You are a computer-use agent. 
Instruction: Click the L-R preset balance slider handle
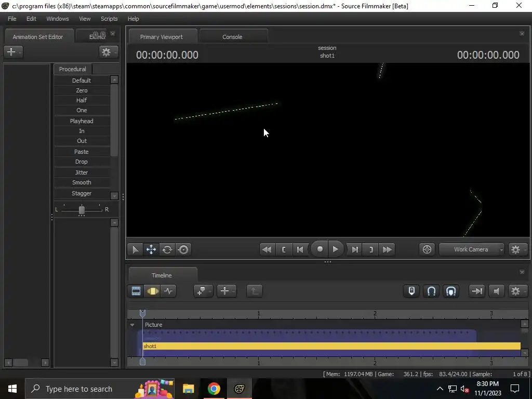pos(82,210)
